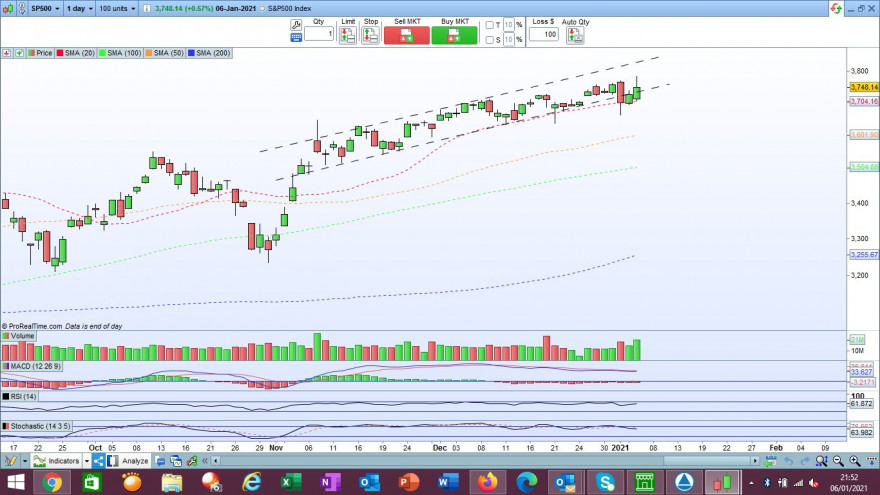The image size is (880, 495).
Task: Expand the drawing tools dropdown arrow
Action: pos(25,461)
